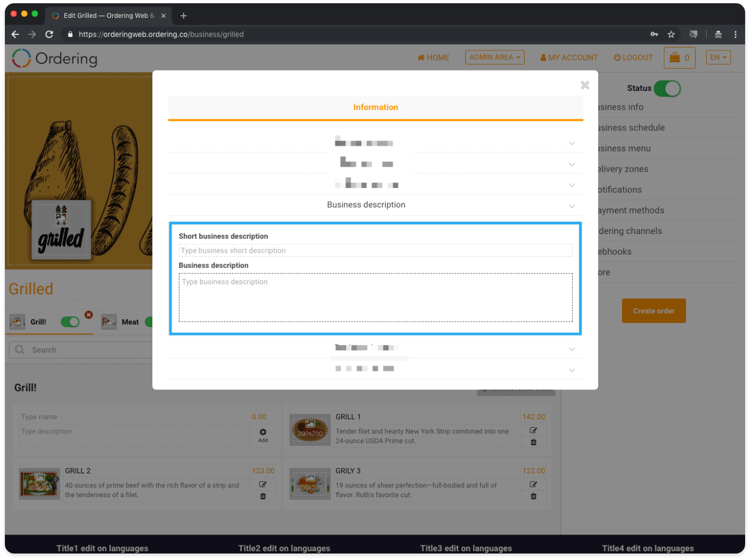This screenshot has height=560, width=750.
Task: Click Title4 edit on languages footer text
Action: point(648,548)
